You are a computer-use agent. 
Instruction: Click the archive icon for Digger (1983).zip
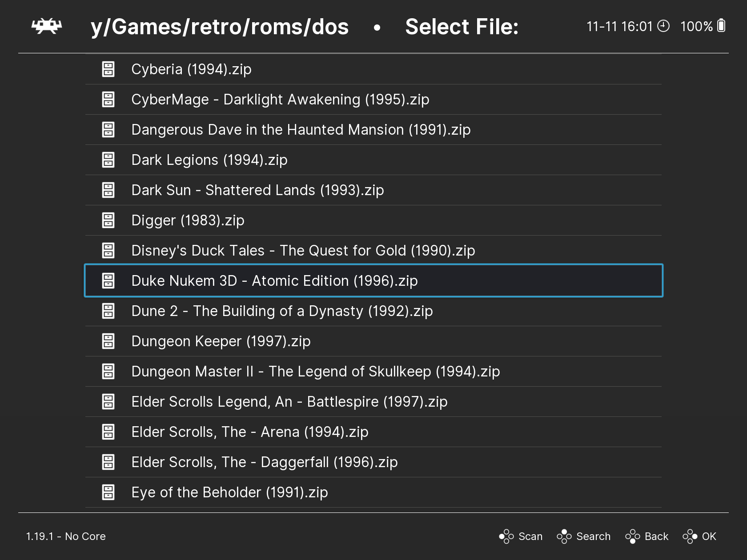pyautogui.click(x=108, y=220)
